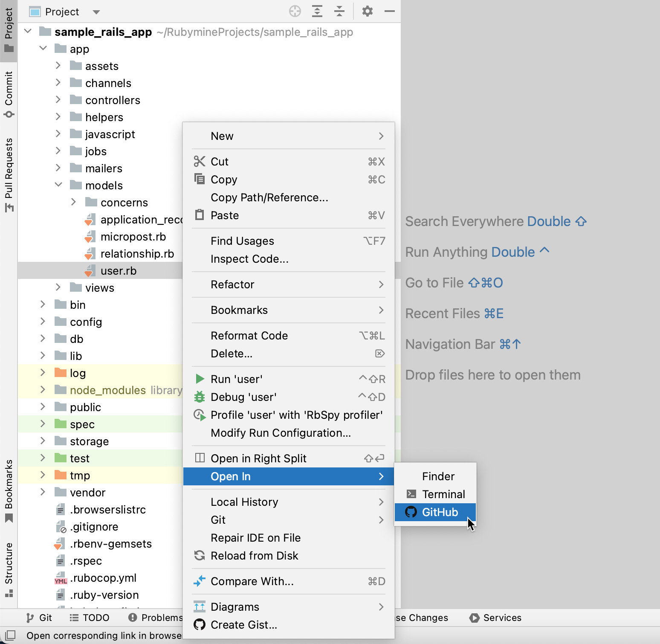Open the Project panel settings gear

click(x=367, y=12)
